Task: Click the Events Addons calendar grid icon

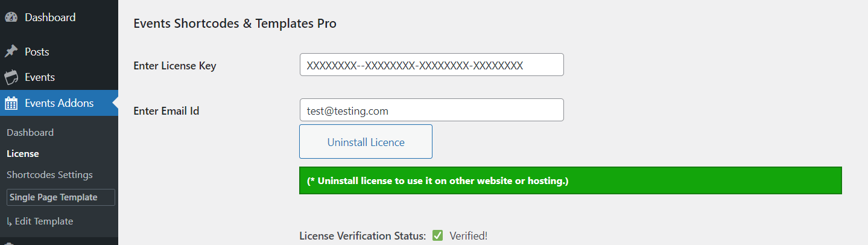Action: (11, 103)
